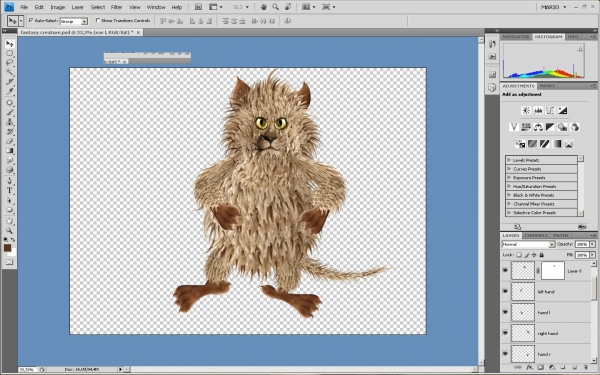This screenshot has height=375, width=600.
Task: Add a layer mask button
Action: click(x=540, y=367)
